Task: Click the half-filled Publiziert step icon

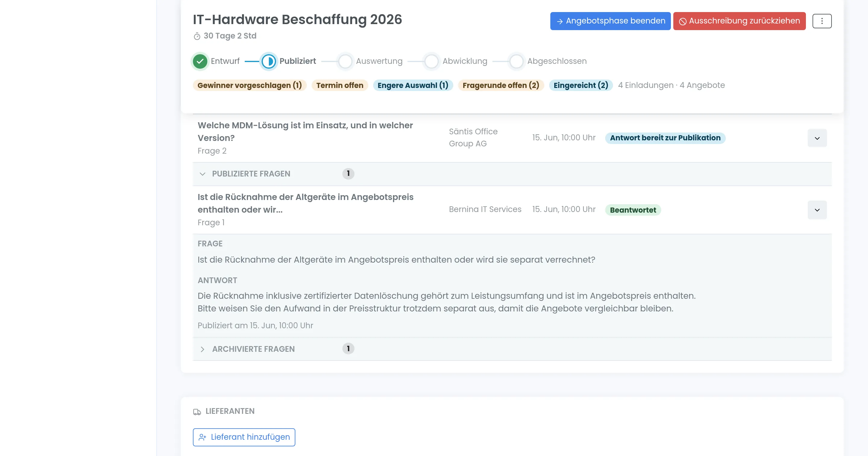Action: pos(269,61)
